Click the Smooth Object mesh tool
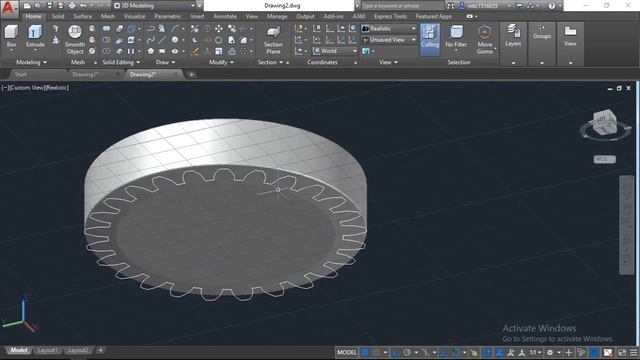Image resolution: width=640 pixels, height=360 pixels. pos(75,39)
